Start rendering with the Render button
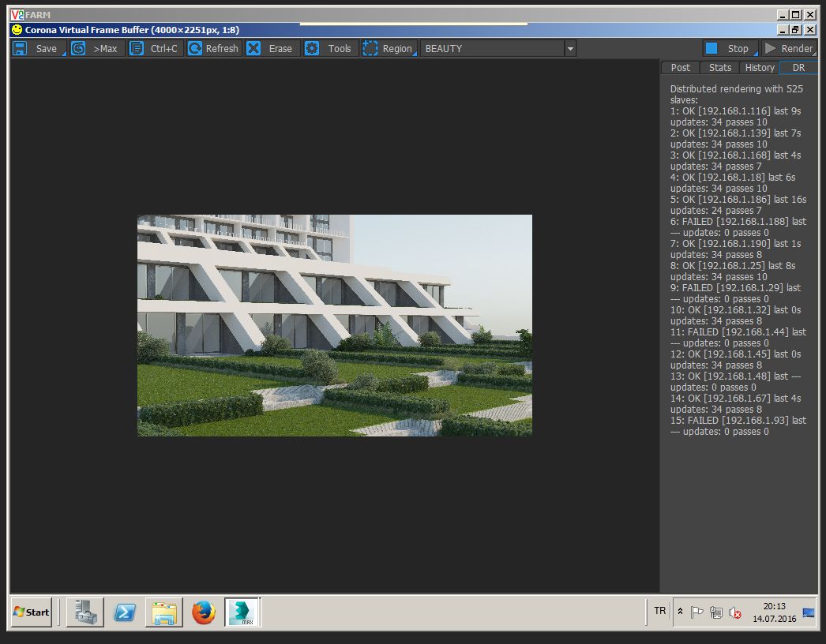Viewport: 826px width, 644px height. (789, 48)
